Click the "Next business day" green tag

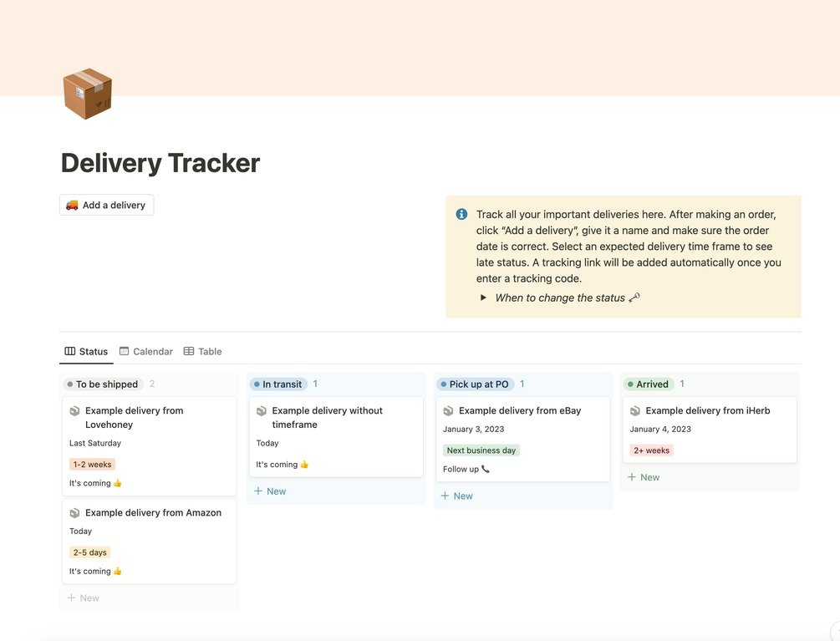click(481, 450)
